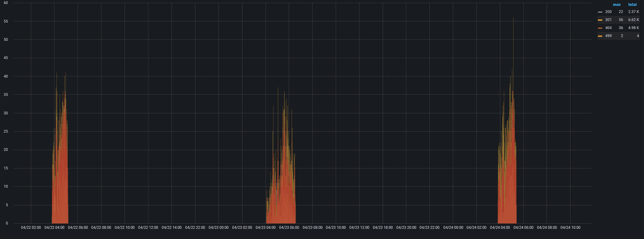This screenshot has width=644, height=239.
Task: Click the gray color swatch for series 200
Action: [600, 12]
